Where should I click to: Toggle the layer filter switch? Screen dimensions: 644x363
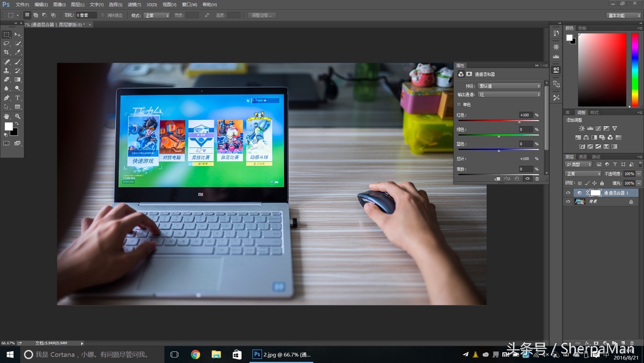pyautogui.click(x=639, y=164)
